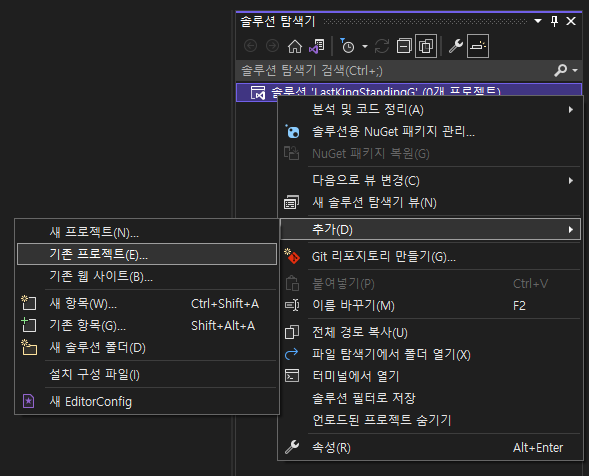This screenshot has height=476, width=589.
Task: Collapse all items in Solution Explorer
Action: pyautogui.click(x=404, y=46)
